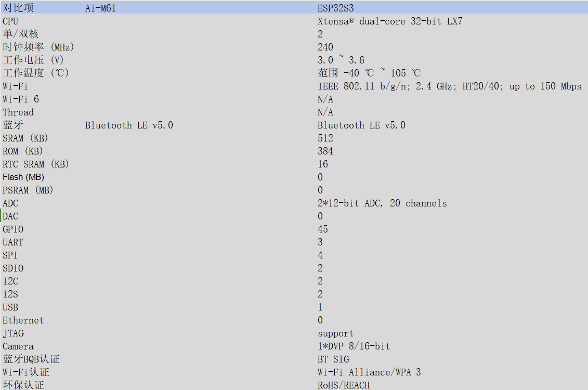Image resolution: width=588 pixels, height=390 pixels.
Task: Click the 2*12-bit ADC, 20 channels cell
Action: 382,203
